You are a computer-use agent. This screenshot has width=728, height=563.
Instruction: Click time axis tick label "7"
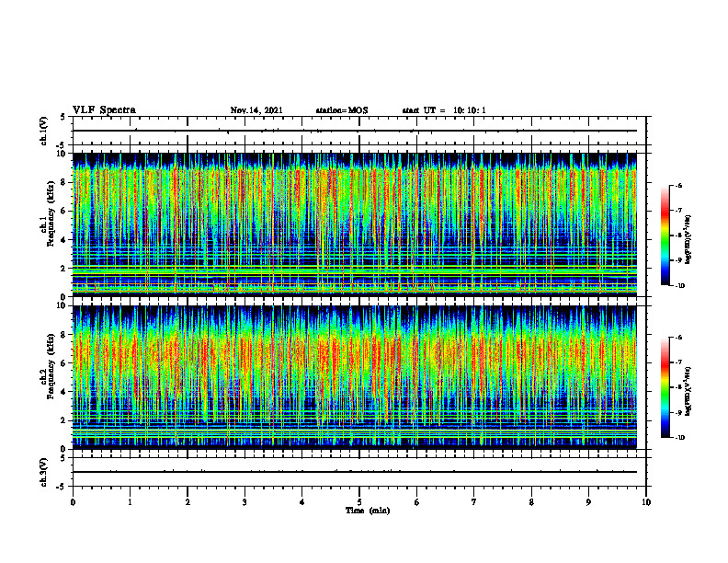474,502
